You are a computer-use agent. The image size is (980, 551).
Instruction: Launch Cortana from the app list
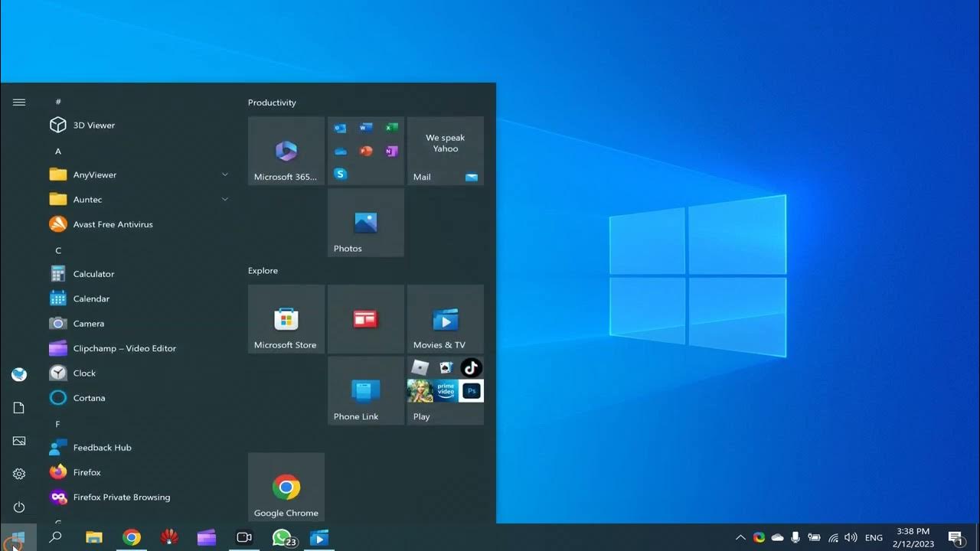(138, 398)
